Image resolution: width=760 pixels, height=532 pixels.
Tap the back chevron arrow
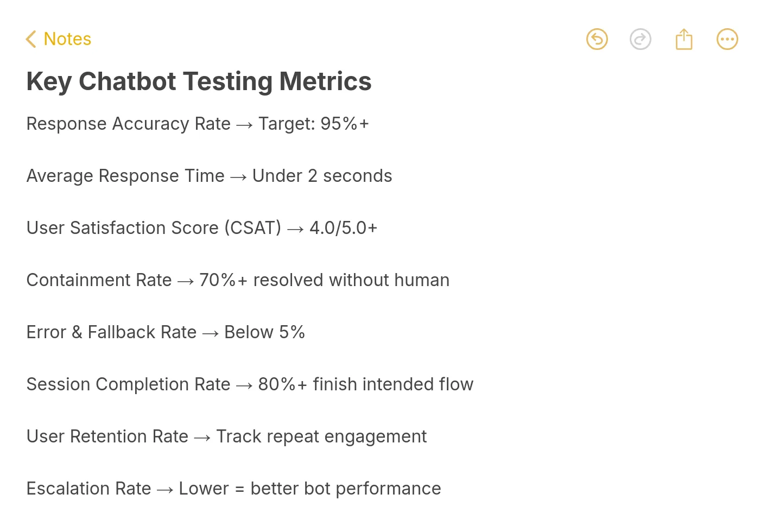click(x=31, y=39)
